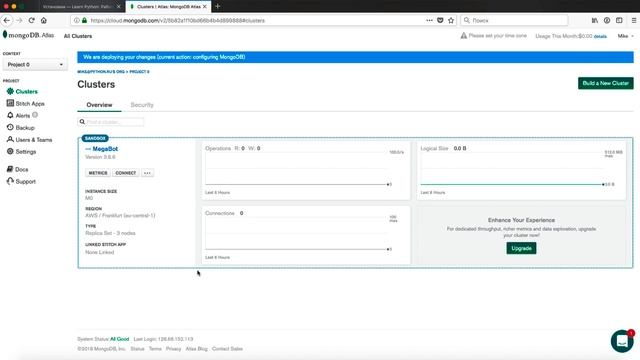Expand the Project 0 context dropdown
The width and height of the screenshot is (640, 360).
pyautogui.click(x=34, y=64)
